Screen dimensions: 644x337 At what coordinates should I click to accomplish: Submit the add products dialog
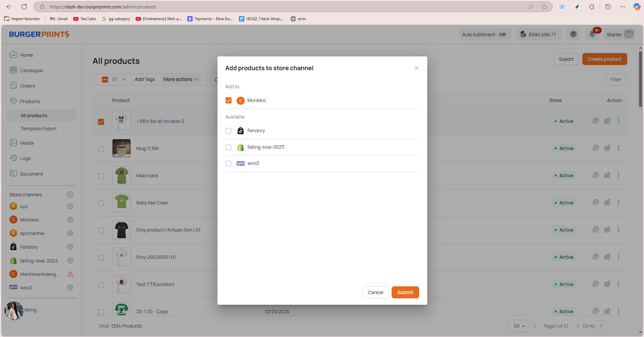405,292
